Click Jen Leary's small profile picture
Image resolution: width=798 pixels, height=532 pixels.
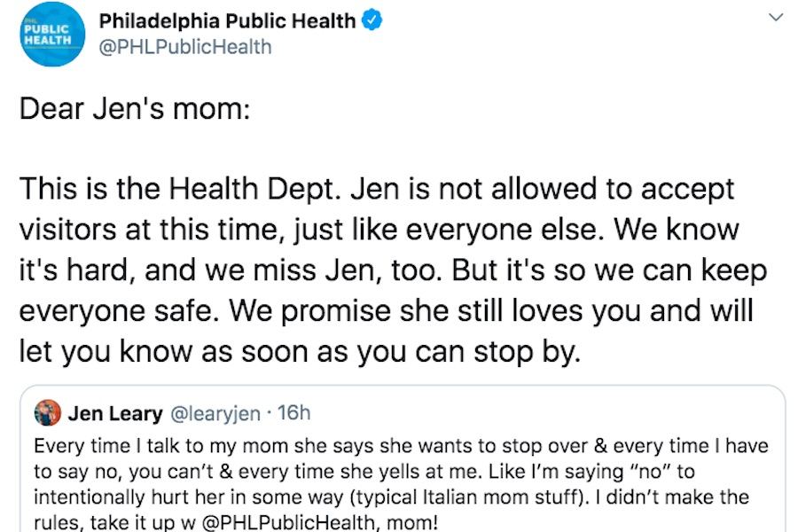50,413
